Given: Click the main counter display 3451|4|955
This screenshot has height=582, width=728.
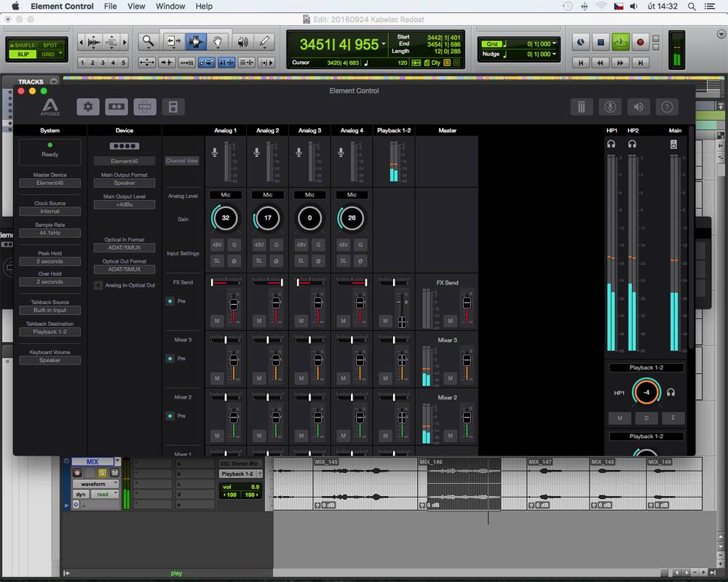Looking at the screenshot, I should [339, 44].
